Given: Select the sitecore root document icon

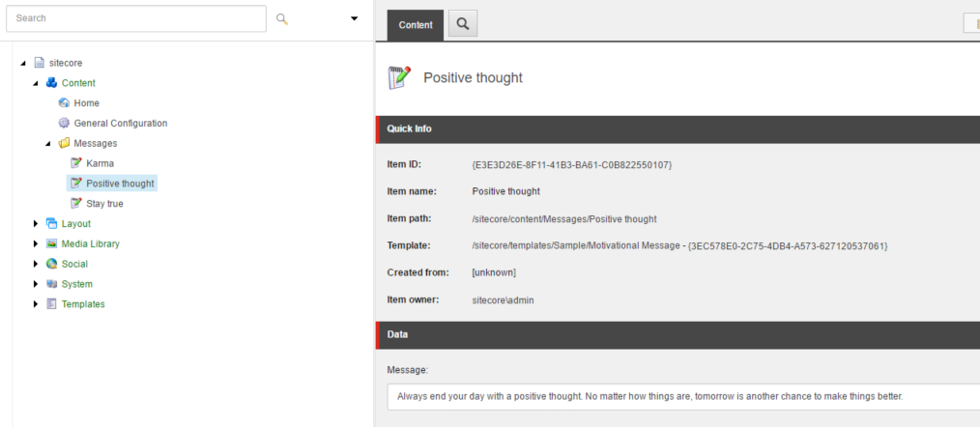Looking at the screenshot, I should [x=40, y=63].
